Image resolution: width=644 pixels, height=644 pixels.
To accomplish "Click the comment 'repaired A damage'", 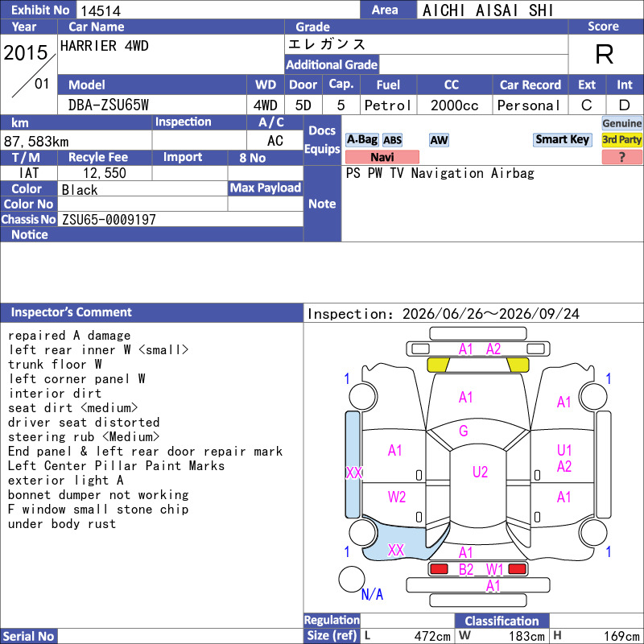I will tap(69, 336).
